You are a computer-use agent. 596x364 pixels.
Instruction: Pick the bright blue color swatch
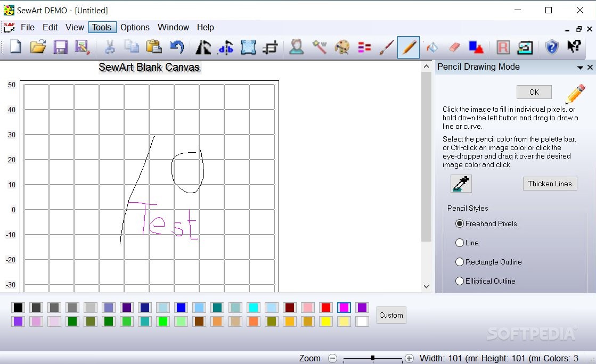pos(181,308)
